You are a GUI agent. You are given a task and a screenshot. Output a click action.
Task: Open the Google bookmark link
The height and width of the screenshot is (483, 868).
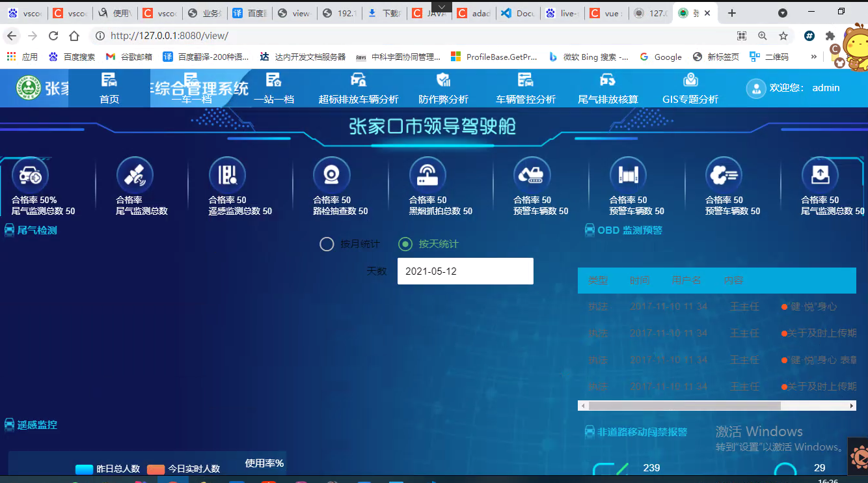point(660,57)
